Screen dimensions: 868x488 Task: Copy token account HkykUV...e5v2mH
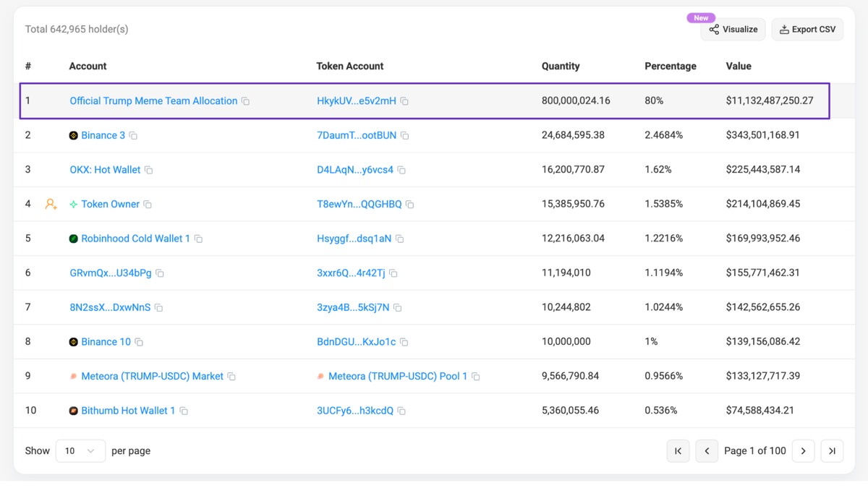pyautogui.click(x=405, y=101)
